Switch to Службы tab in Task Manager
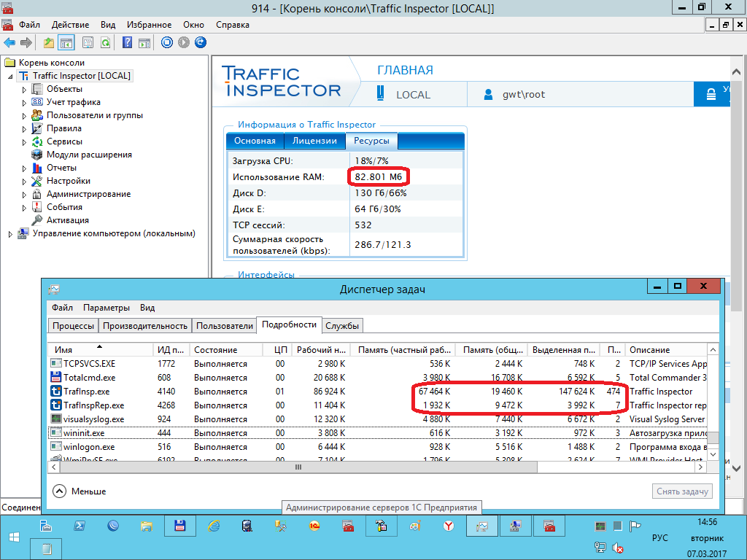Image resolution: width=747 pixels, height=560 pixels. 342,326
